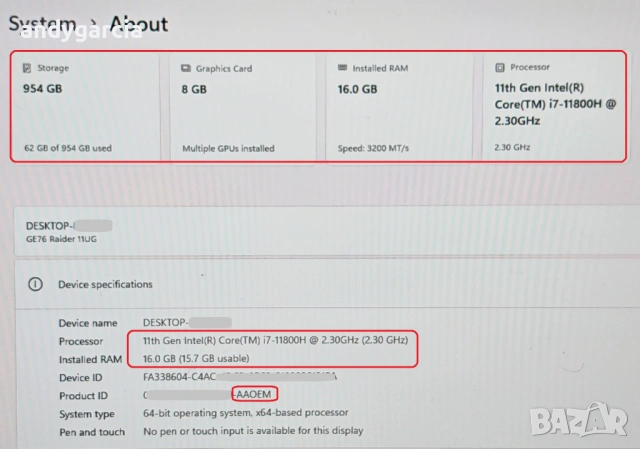The image size is (640, 449).
Task: Select the '2.30 GHz' caption in Processor card
Action: click(x=512, y=147)
